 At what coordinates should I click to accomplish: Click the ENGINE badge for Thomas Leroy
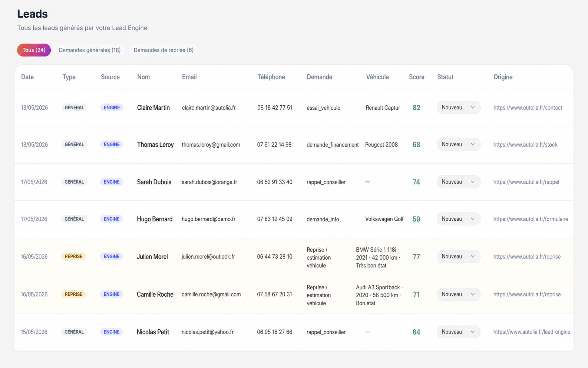pyautogui.click(x=112, y=144)
